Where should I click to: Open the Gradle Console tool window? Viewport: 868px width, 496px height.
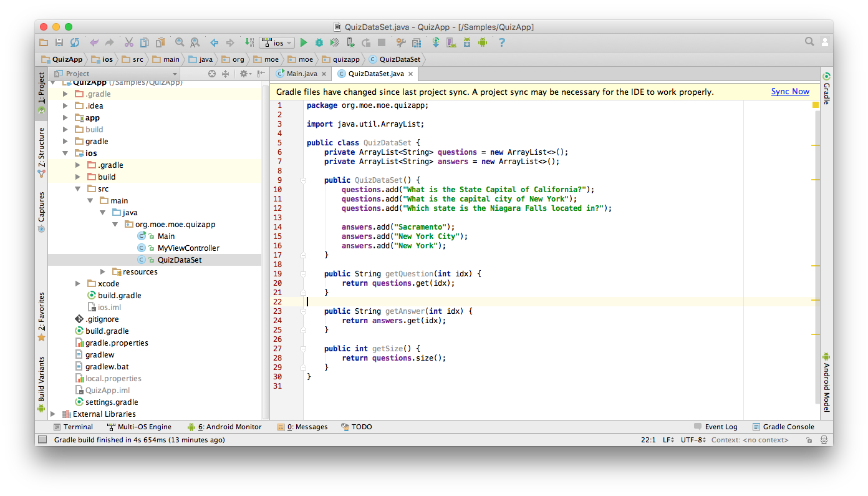[783, 427]
